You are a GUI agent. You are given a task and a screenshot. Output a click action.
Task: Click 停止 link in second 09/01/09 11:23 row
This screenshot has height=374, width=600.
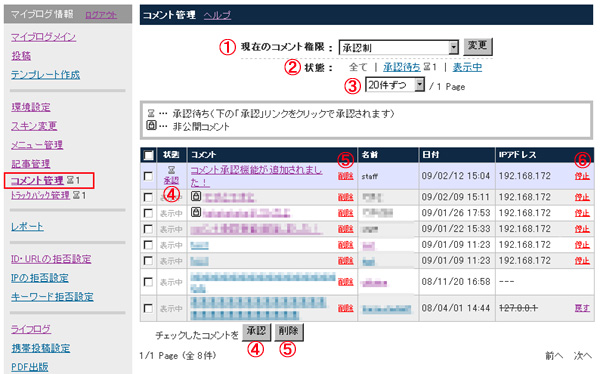582,261
